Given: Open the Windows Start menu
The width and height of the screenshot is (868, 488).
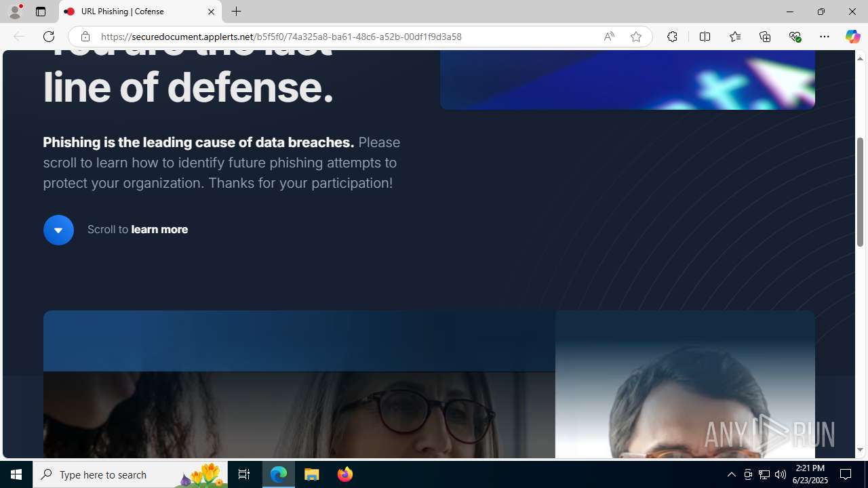Looking at the screenshot, I should pos(16,474).
